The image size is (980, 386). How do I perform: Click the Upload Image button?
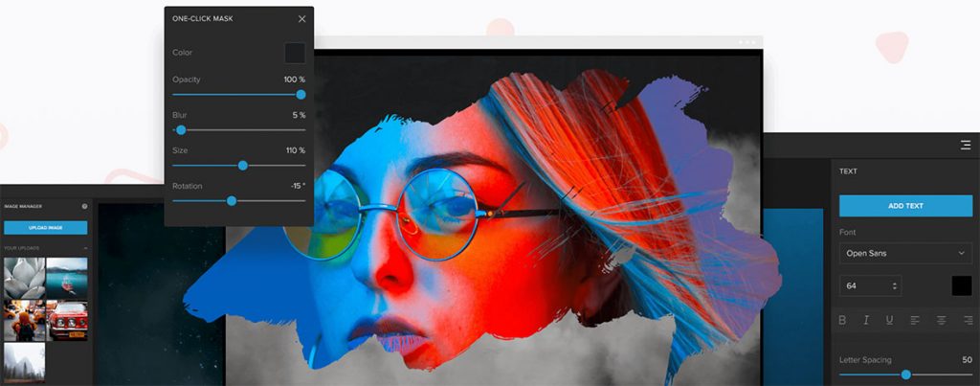45,228
